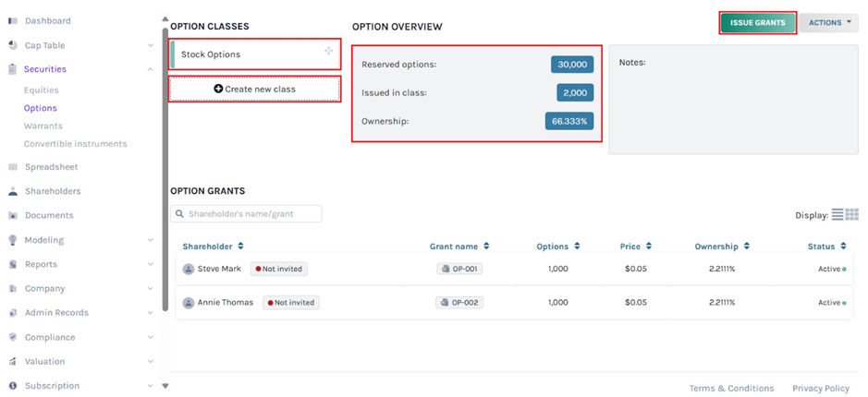Click the Modeling lightbulb icon
The image size is (868, 397).
(13, 240)
